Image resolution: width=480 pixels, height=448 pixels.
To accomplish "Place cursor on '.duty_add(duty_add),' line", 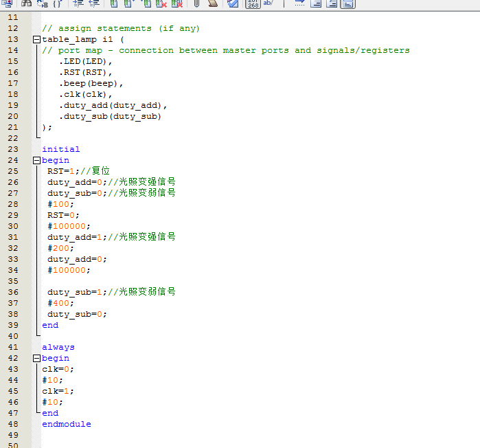I will coord(113,106).
